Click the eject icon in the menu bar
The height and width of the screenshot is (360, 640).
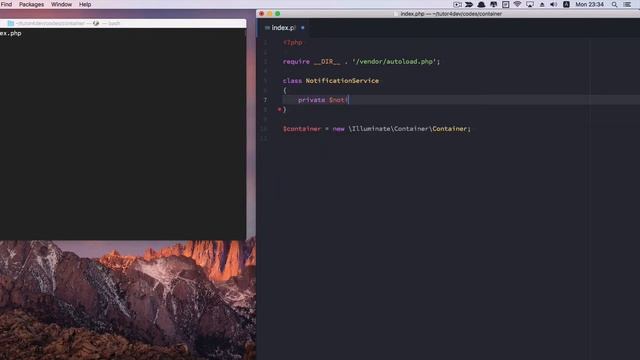(542, 4)
